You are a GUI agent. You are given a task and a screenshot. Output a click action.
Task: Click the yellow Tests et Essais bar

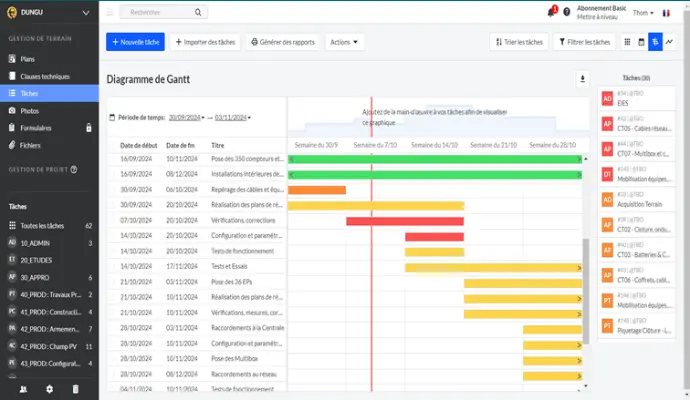[x=493, y=268]
